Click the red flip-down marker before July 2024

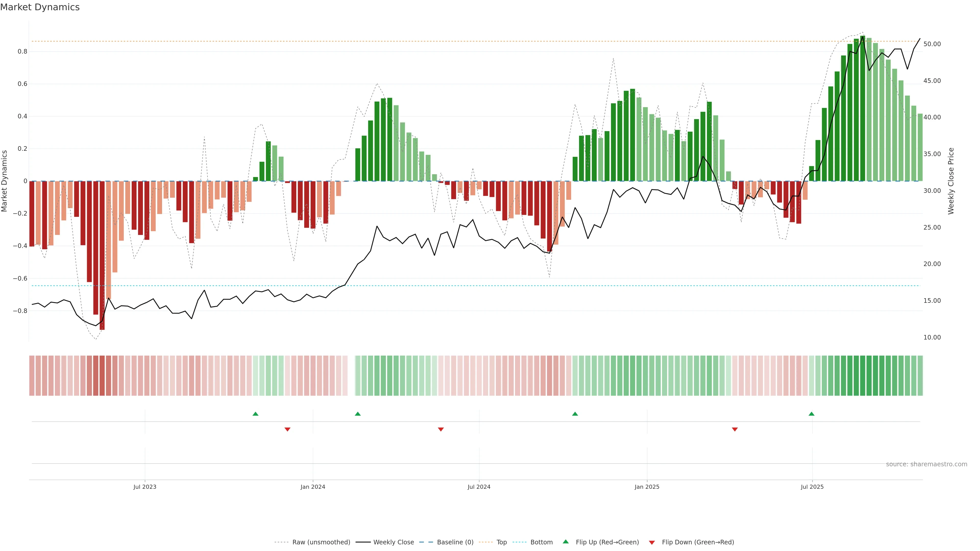(x=441, y=429)
